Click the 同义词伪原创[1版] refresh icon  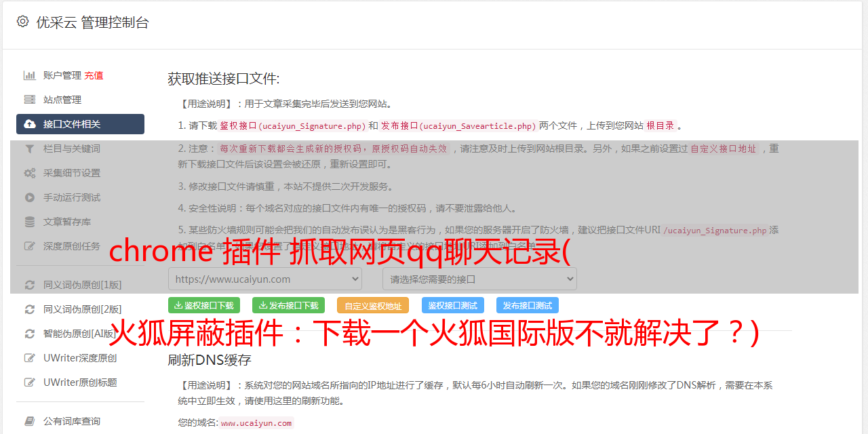coord(30,285)
